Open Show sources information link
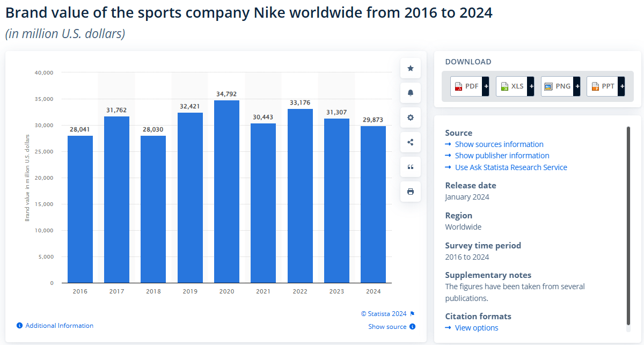Screen dimensions: 644x345 499,144
